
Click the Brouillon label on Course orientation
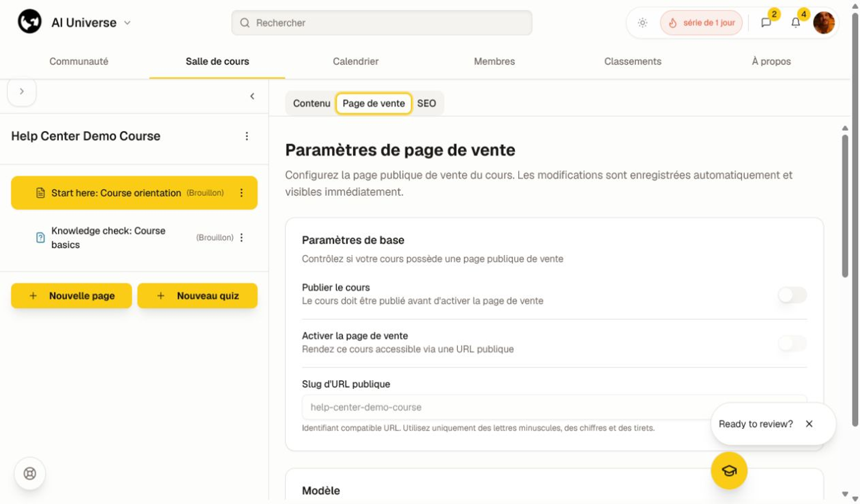[205, 193]
